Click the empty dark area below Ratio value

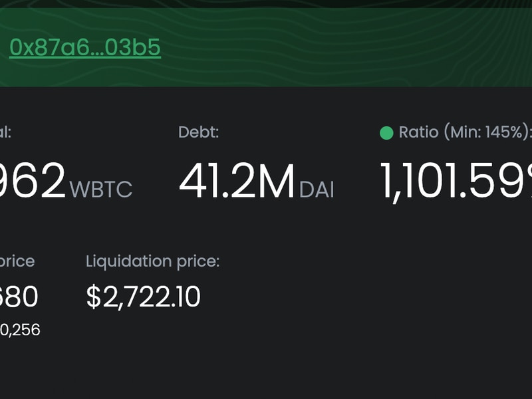(455, 289)
